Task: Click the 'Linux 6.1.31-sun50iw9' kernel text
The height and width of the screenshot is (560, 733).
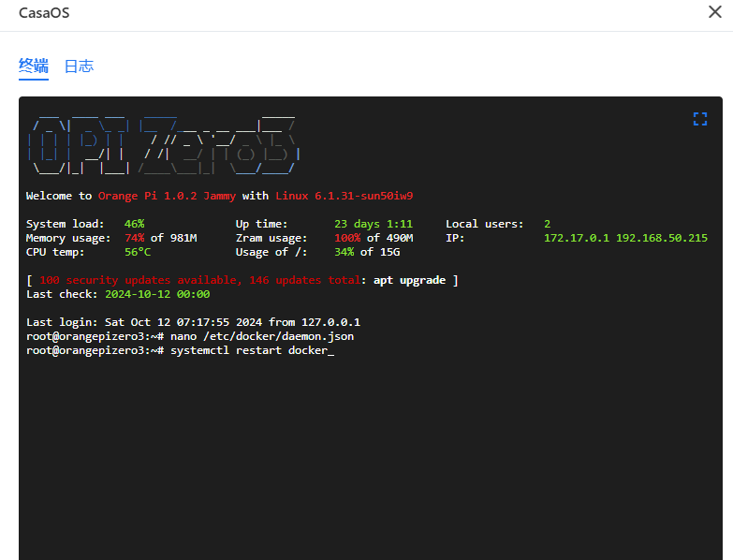Action: 345,196
